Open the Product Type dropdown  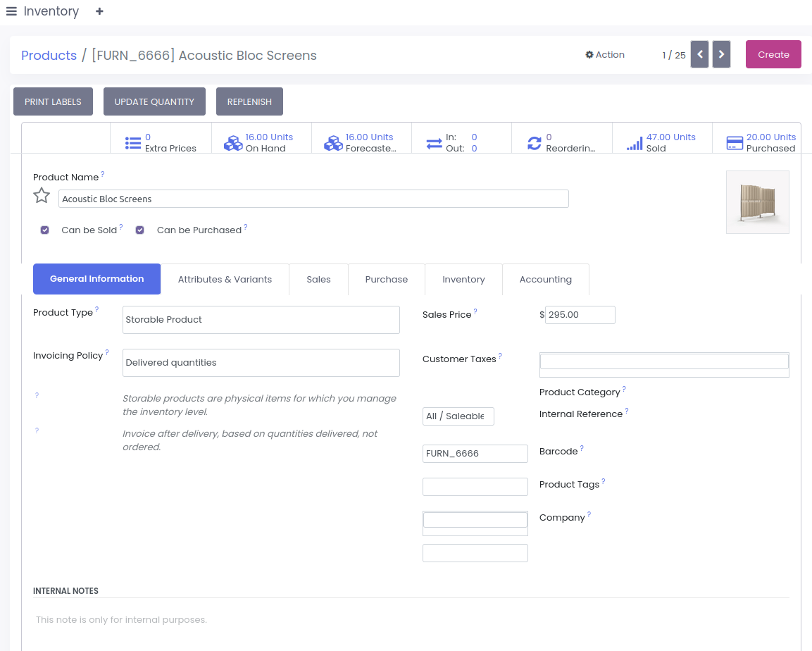point(261,320)
